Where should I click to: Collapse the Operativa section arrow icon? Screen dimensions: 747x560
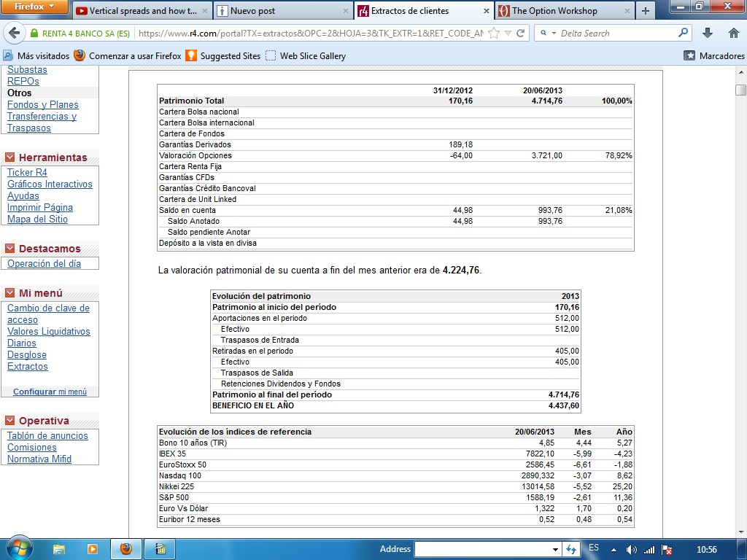[10, 421]
